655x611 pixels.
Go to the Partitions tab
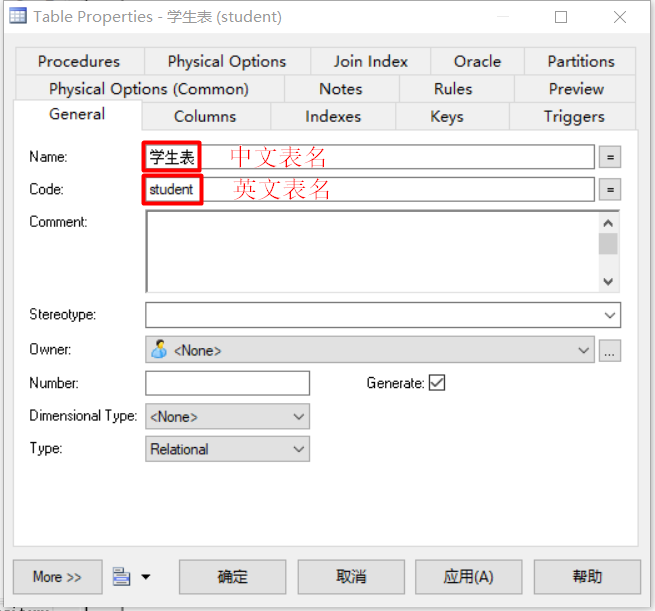[x=581, y=61]
